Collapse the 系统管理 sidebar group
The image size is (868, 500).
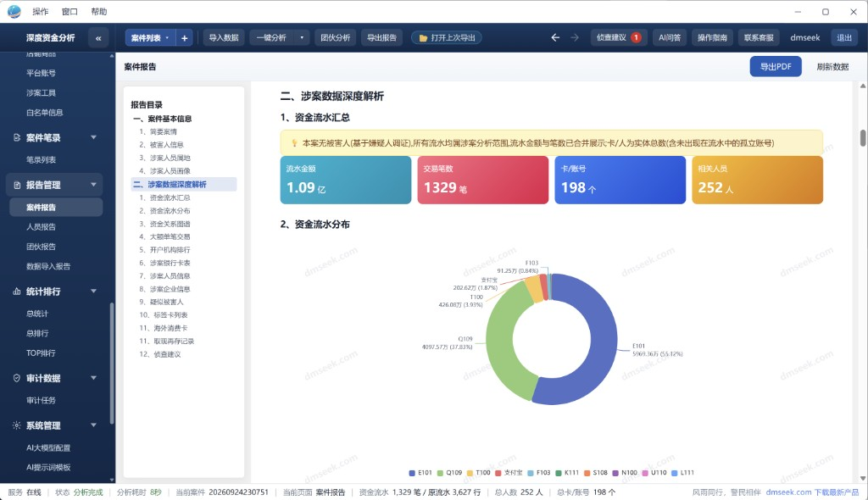tap(93, 425)
